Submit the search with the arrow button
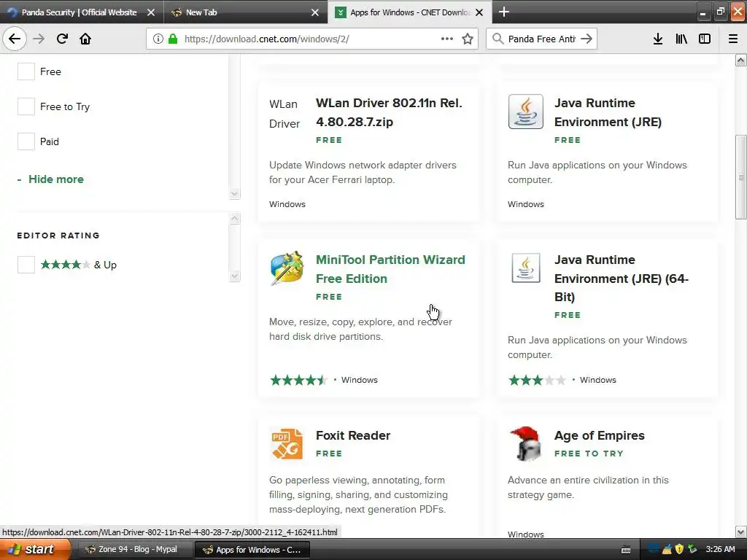This screenshot has width=747, height=560. 587,39
